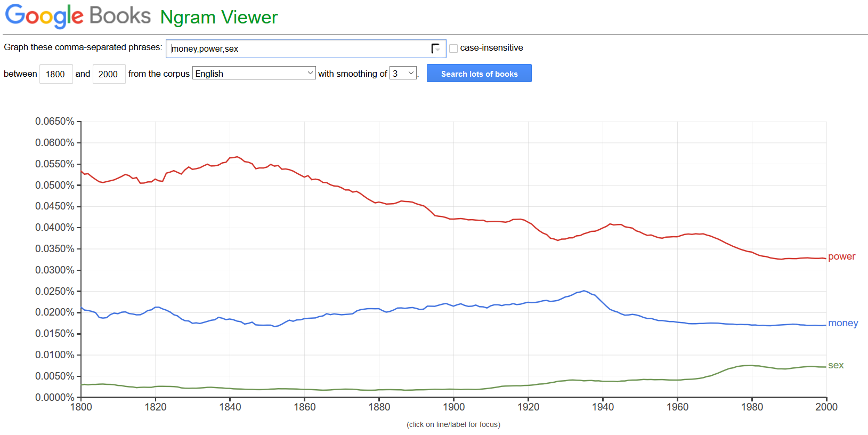Focus the green sex line label

point(835,365)
